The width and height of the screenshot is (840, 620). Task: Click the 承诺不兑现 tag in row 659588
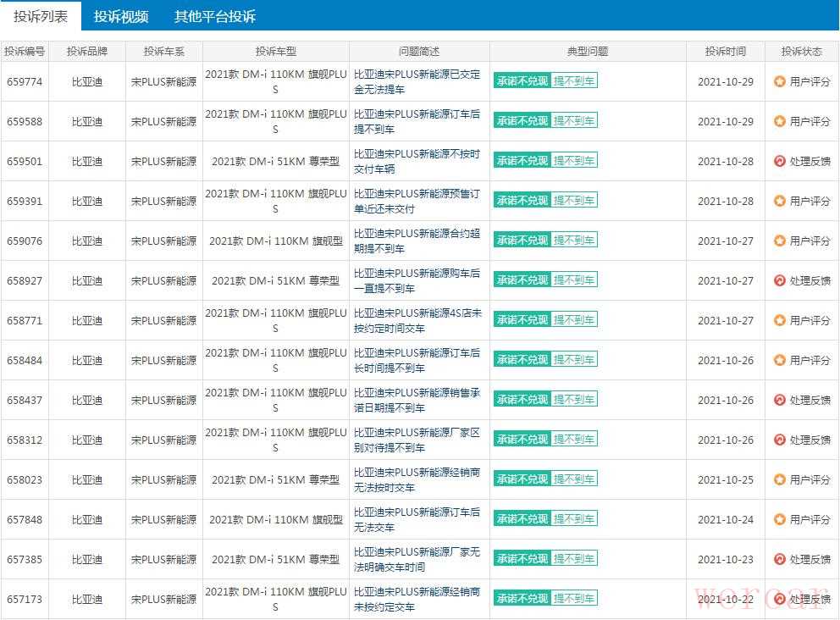click(x=522, y=121)
